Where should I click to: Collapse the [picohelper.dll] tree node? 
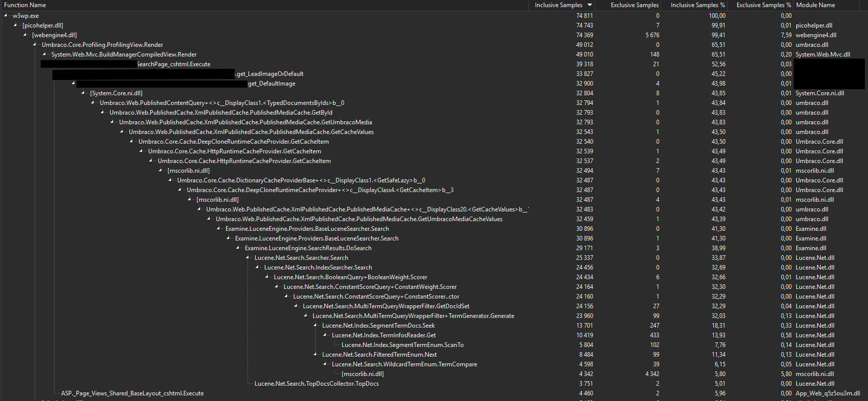[16, 25]
